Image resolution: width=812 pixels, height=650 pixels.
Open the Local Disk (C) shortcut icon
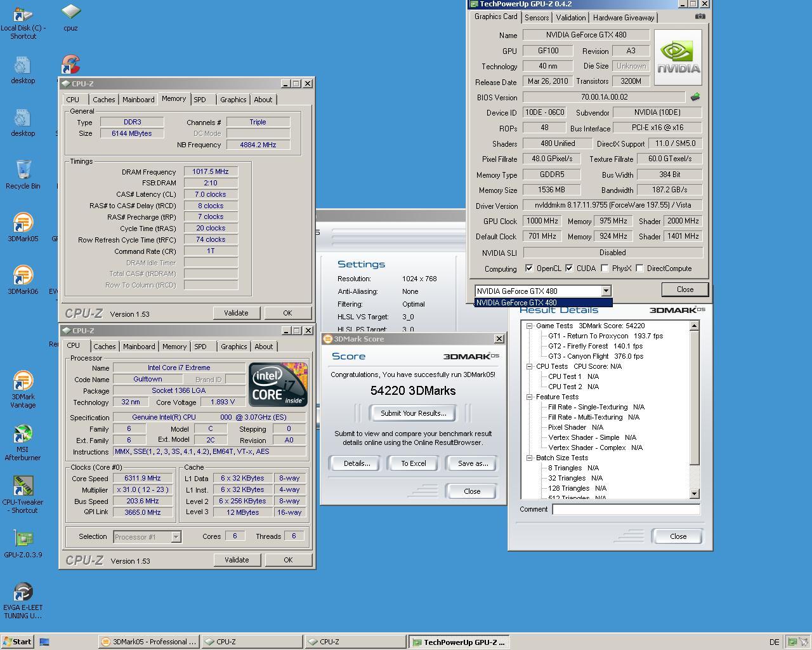(x=23, y=13)
